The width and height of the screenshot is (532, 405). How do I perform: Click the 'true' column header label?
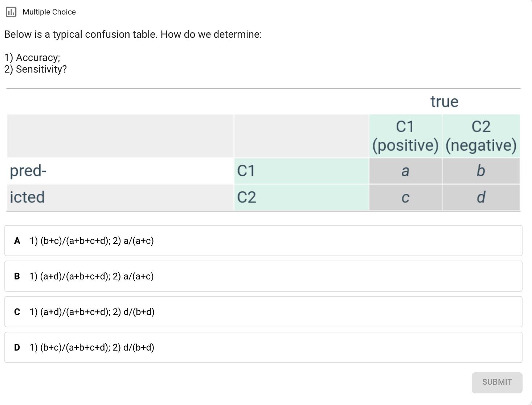coord(444,102)
